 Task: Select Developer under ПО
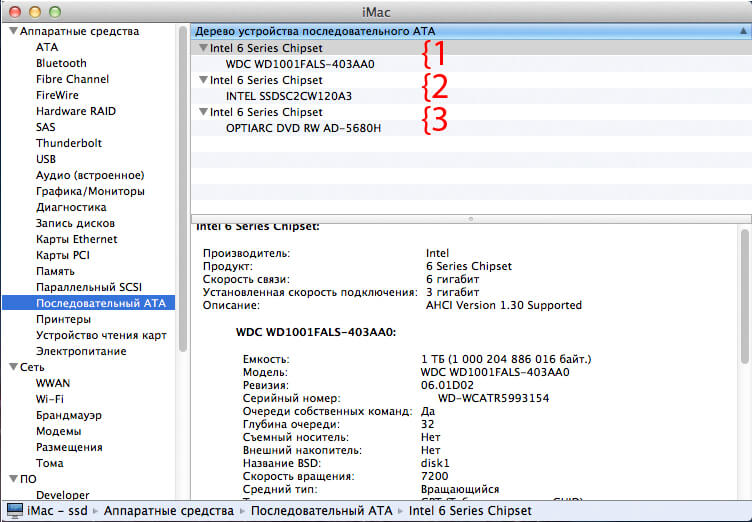pyautogui.click(x=63, y=495)
